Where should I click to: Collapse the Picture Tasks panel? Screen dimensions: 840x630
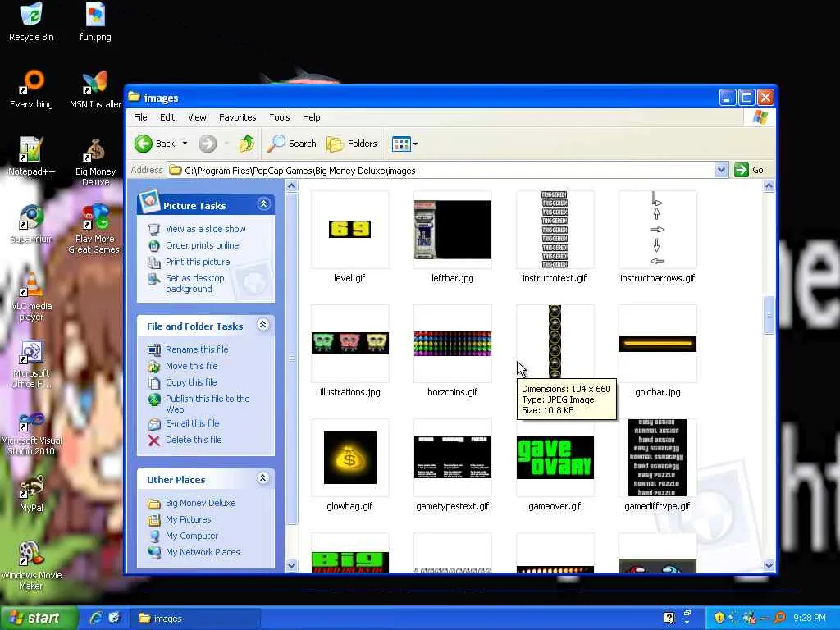tap(263, 204)
